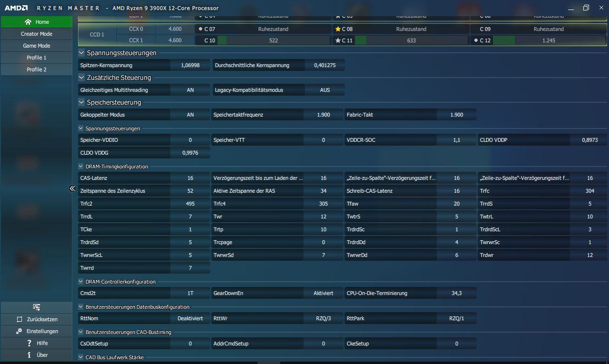The width and height of the screenshot is (609, 364).
Task: Click the CAS-Latenz value 16
Action: [190, 178]
